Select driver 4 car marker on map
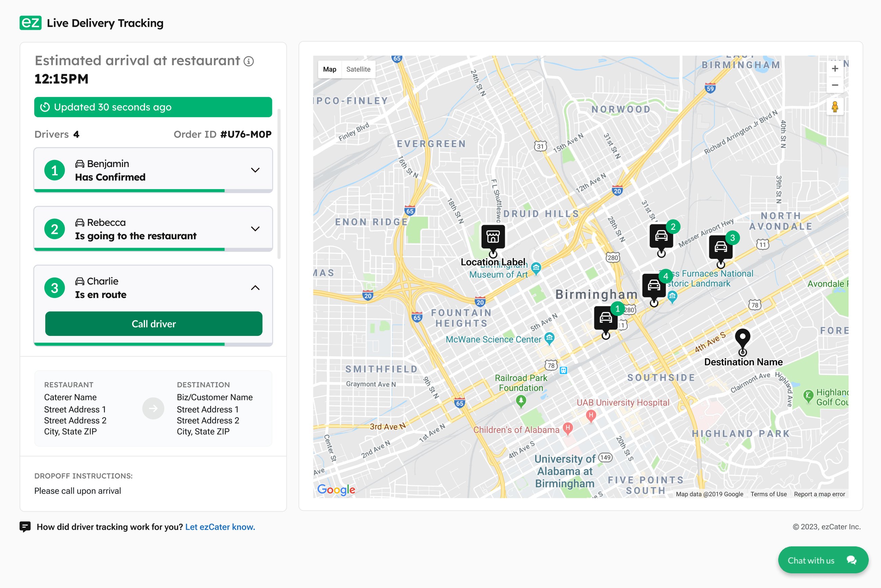 (654, 286)
